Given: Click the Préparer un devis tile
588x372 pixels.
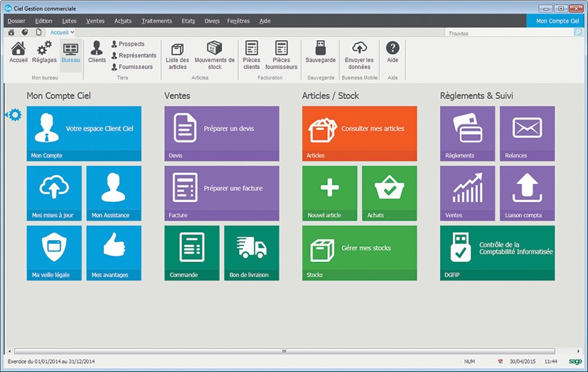Looking at the screenshot, I should (x=222, y=133).
